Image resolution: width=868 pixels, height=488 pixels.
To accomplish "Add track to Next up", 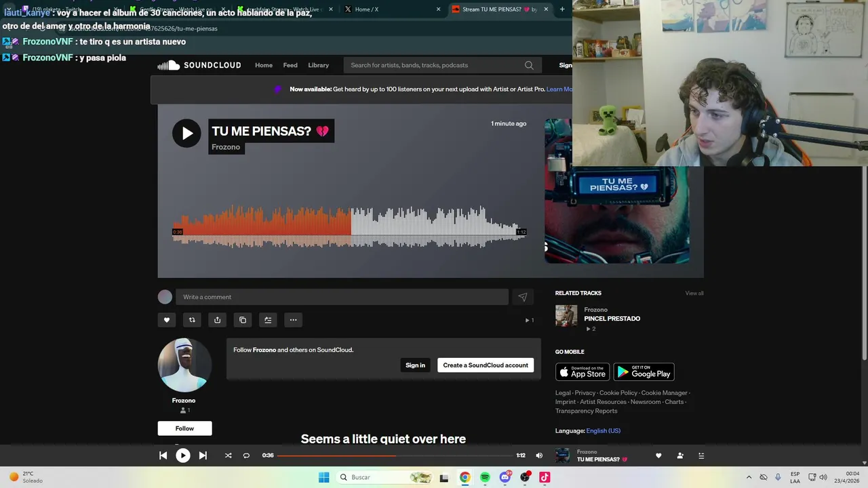I will (268, 320).
